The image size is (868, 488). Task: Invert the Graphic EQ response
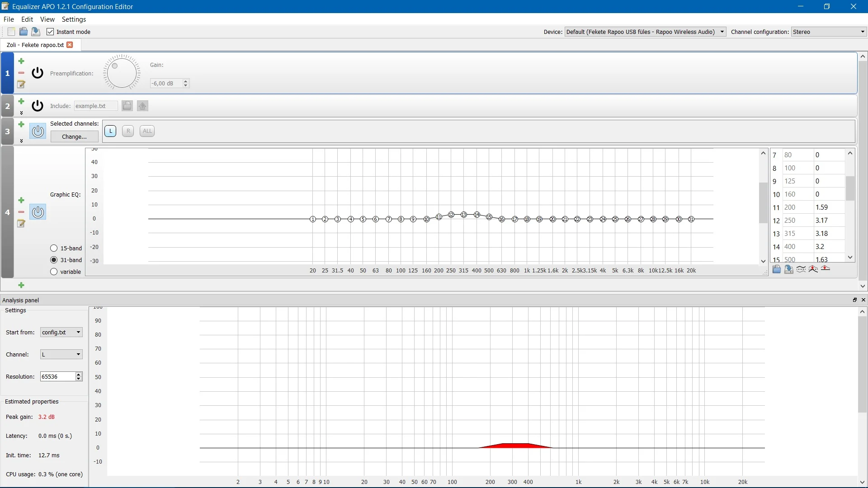pyautogui.click(x=801, y=269)
